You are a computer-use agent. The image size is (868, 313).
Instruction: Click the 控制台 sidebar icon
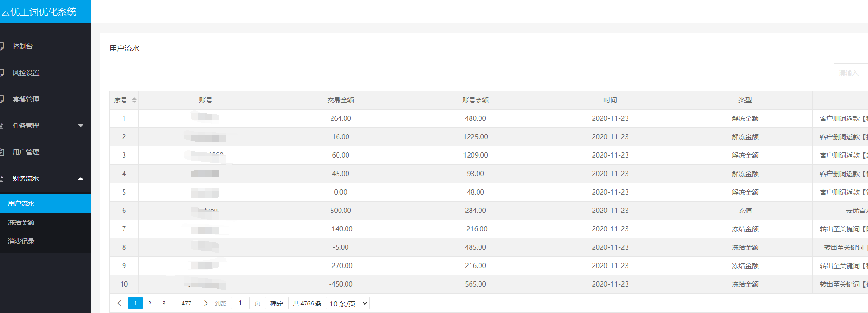(2, 46)
